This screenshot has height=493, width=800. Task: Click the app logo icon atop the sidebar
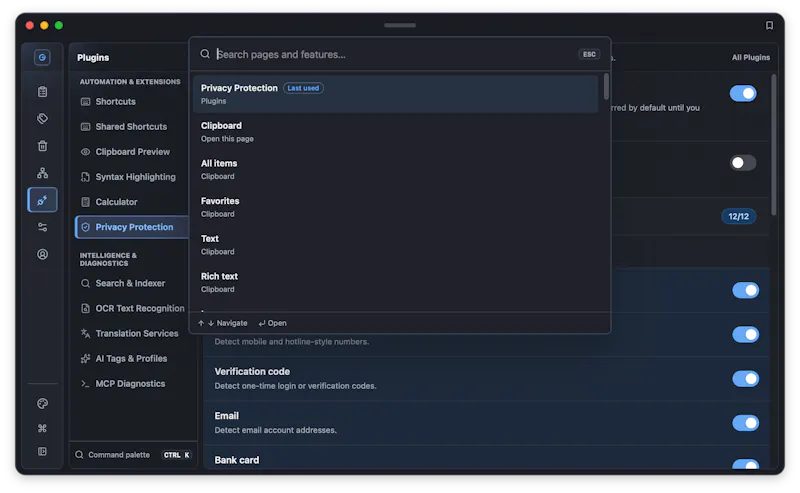pyautogui.click(x=42, y=57)
